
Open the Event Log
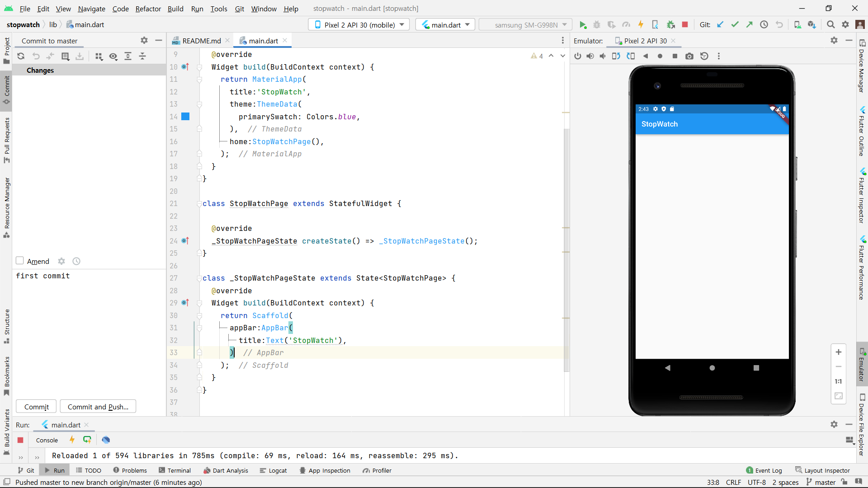point(769,470)
